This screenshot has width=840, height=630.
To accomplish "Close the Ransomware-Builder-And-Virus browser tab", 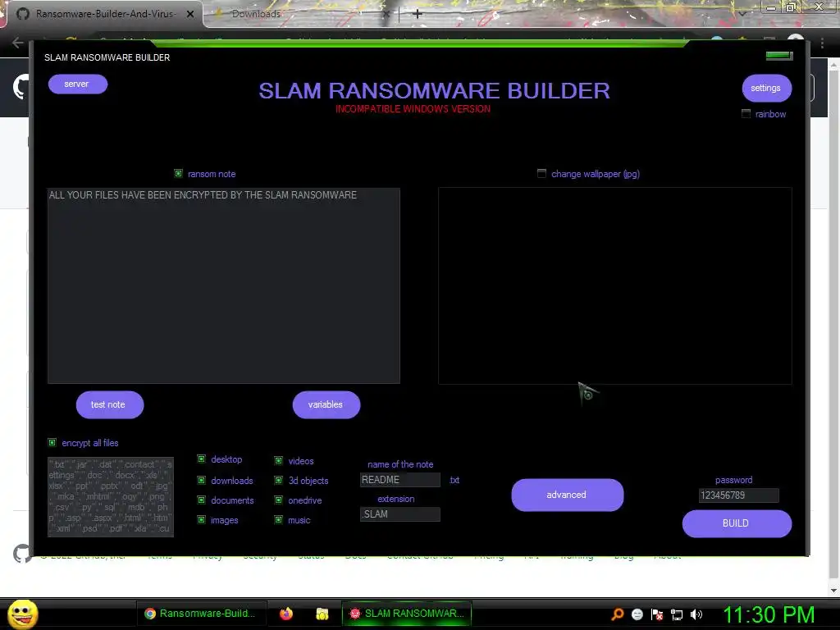I will pyautogui.click(x=190, y=14).
